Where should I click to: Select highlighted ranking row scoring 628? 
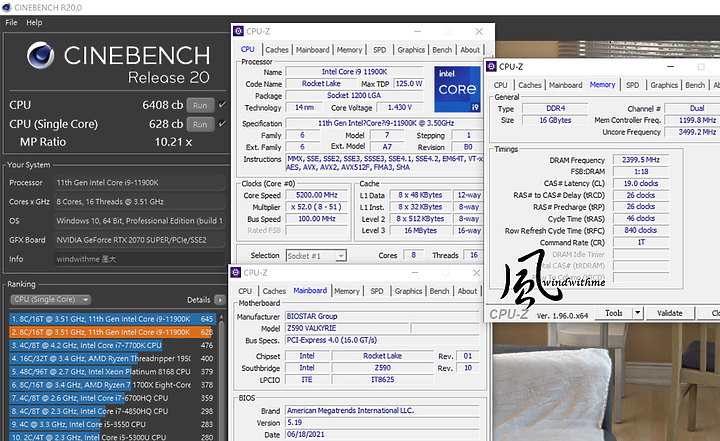pyautogui.click(x=112, y=332)
